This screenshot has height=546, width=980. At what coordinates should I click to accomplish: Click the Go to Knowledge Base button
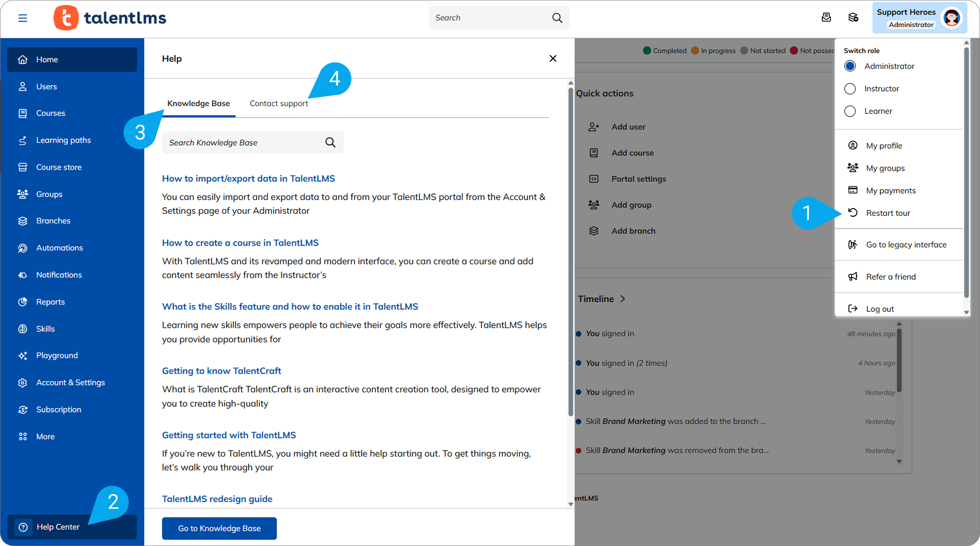(x=219, y=529)
